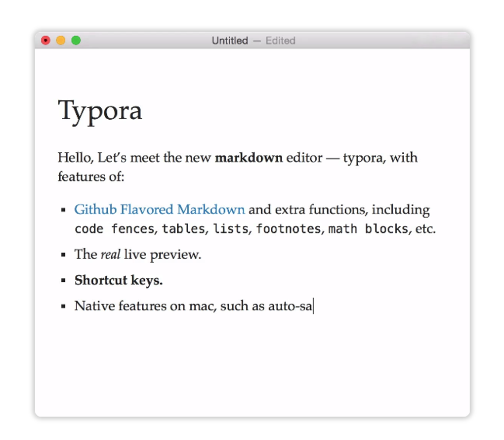This screenshot has height=440, width=504.
Task: Click the bold word markdown
Action: 249,158
